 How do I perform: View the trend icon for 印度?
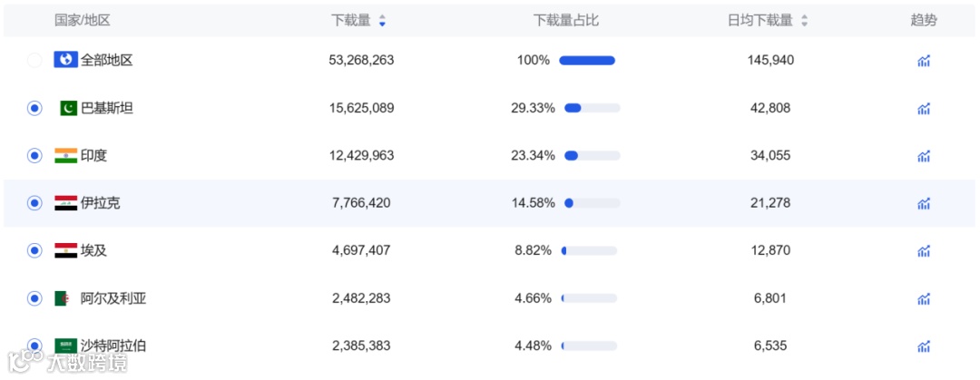click(x=924, y=156)
